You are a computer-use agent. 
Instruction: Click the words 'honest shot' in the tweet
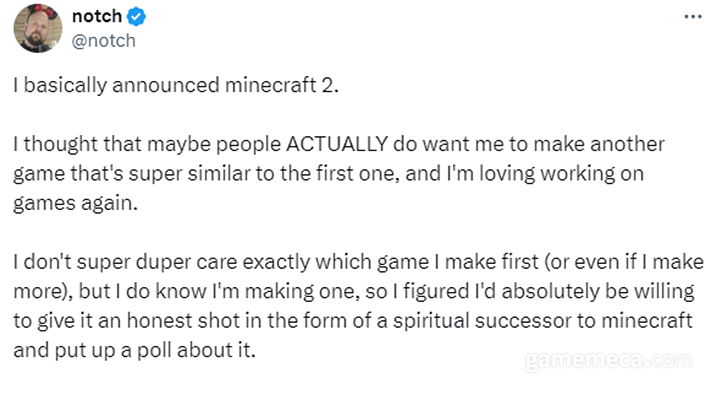click(183, 321)
